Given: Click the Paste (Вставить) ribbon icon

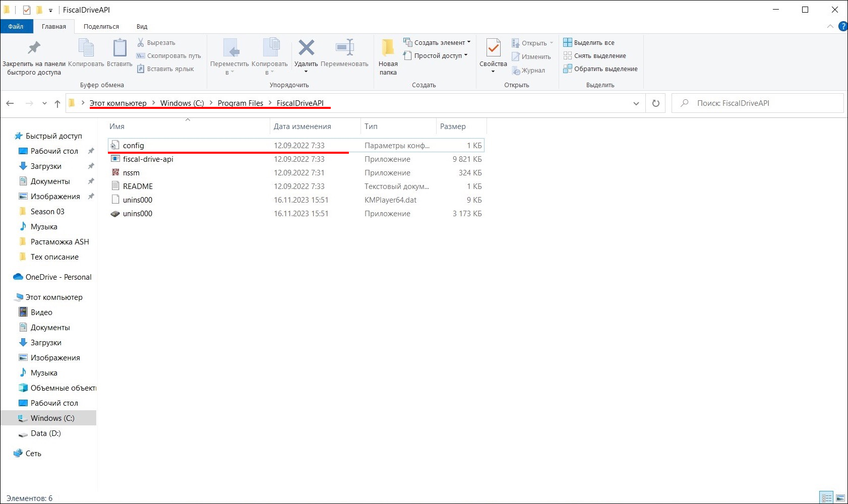Looking at the screenshot, I should [119, 48].
